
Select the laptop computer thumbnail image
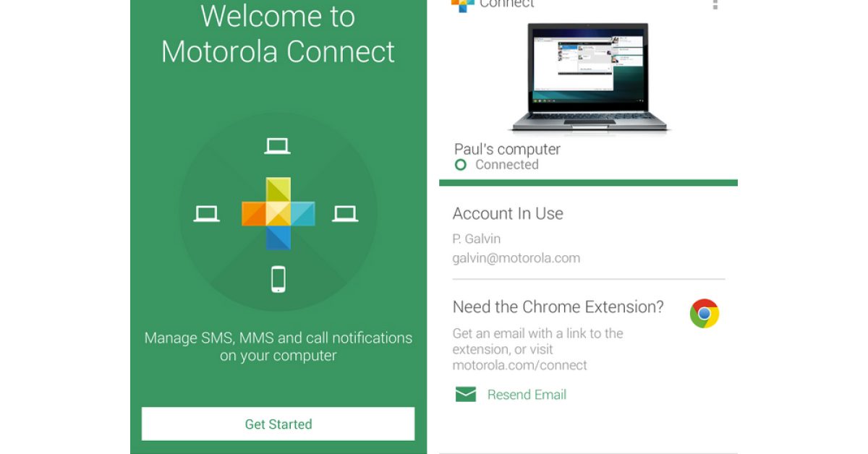pyautogui.click(x=589, y=77)
